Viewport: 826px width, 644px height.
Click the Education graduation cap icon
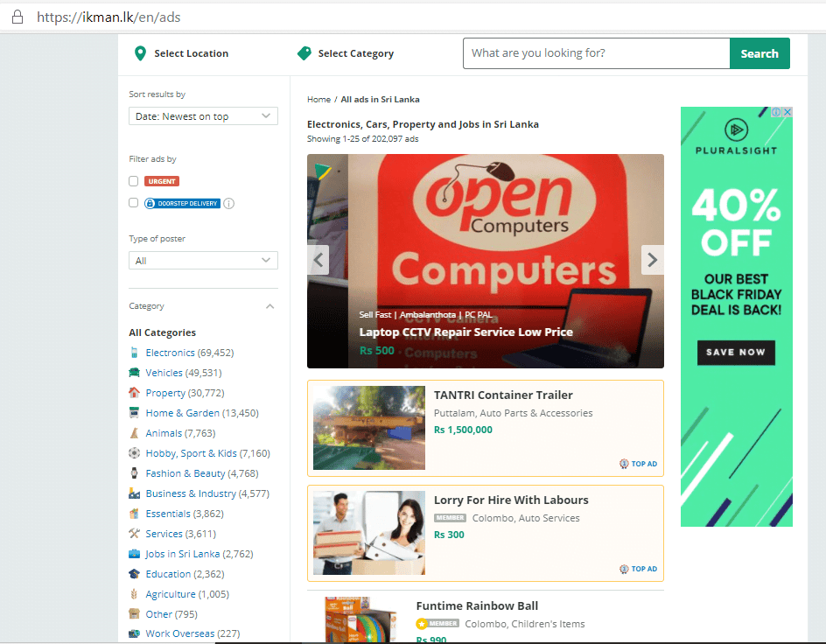point(135,573)
